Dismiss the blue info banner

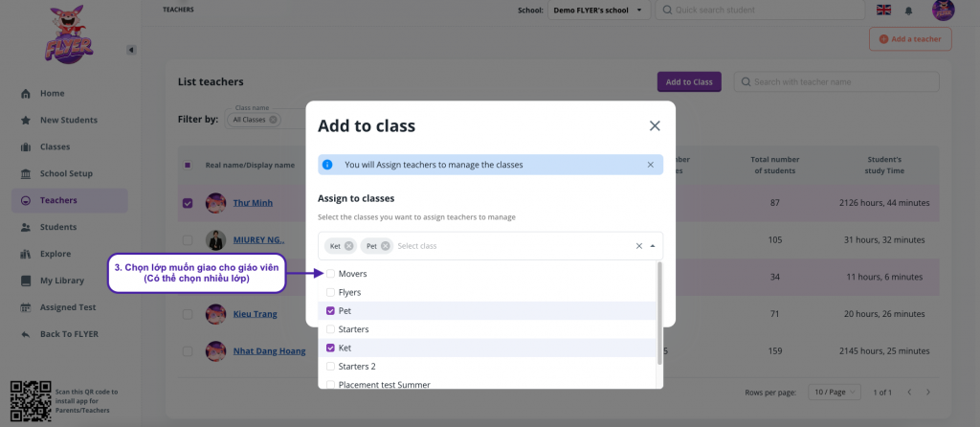tap(650, 165)
